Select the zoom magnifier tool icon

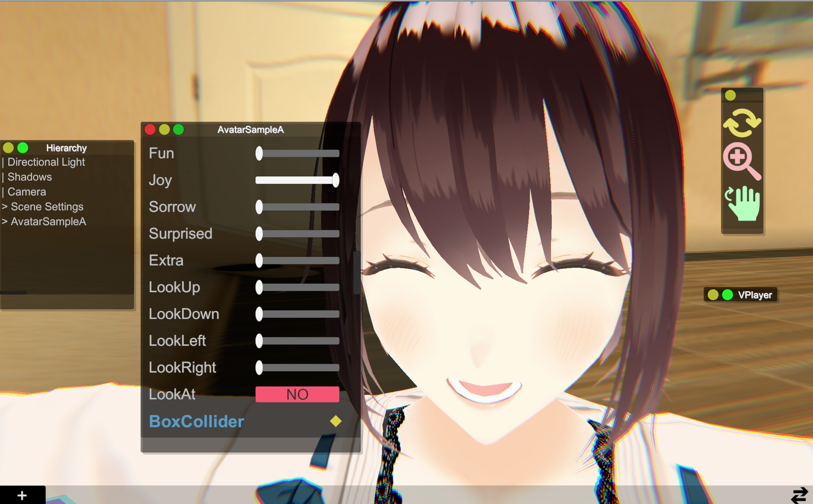tap(742, 161)
